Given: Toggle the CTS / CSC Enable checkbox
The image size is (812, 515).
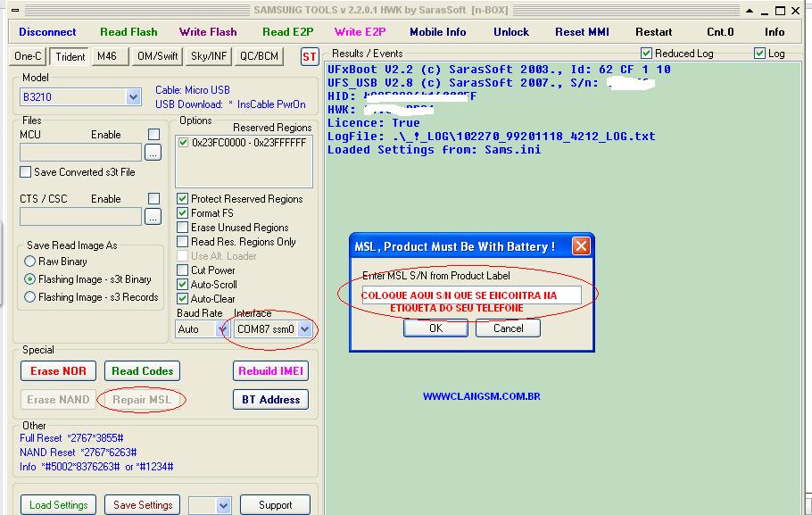Looking at the screenshot, I should tap(153, 198).
